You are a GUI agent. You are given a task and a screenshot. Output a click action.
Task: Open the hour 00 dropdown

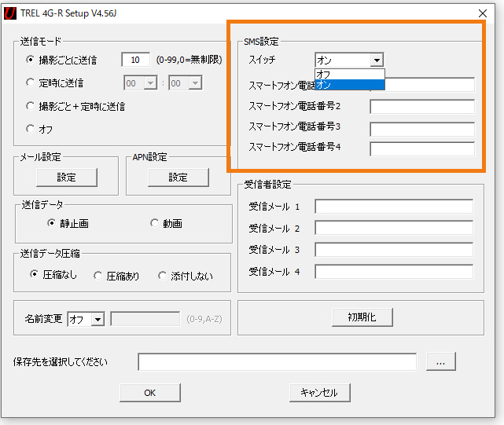pyautogui.click(x=150, y=83)
